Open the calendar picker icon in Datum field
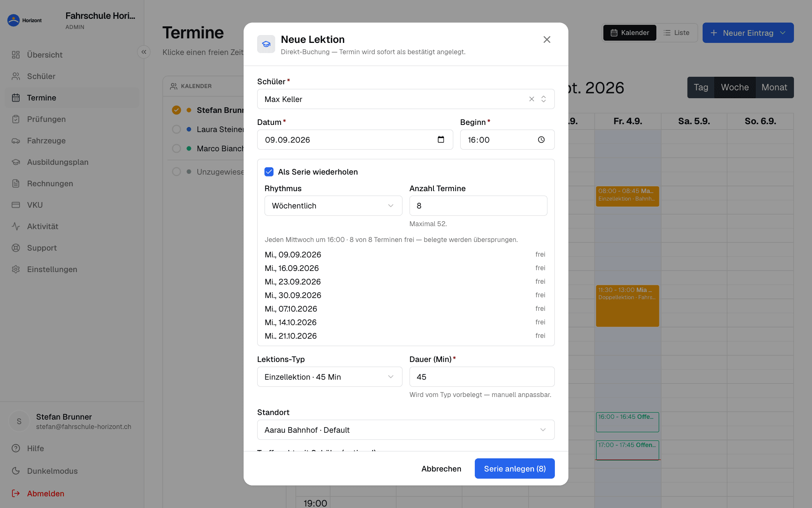The height and width of the screenshot is (508, 812). pos(441,140)
